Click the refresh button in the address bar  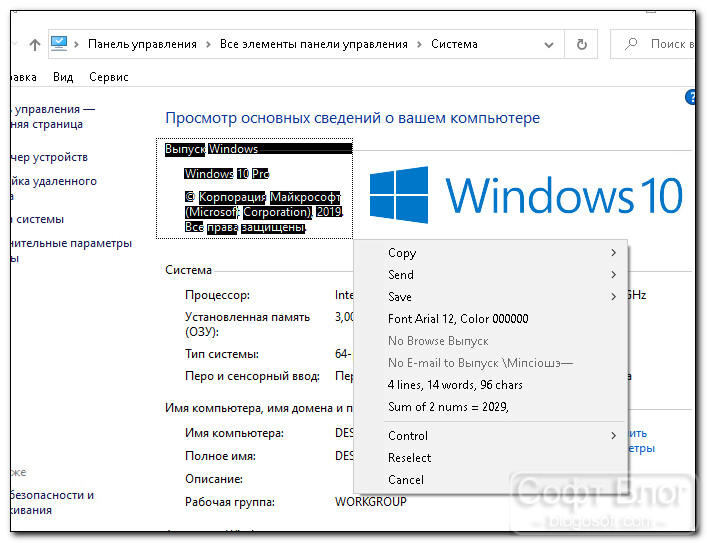pos(582,44)
